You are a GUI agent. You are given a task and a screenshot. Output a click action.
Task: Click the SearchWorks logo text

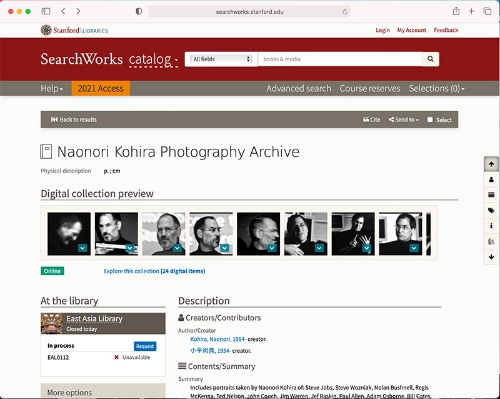point(82,59)
